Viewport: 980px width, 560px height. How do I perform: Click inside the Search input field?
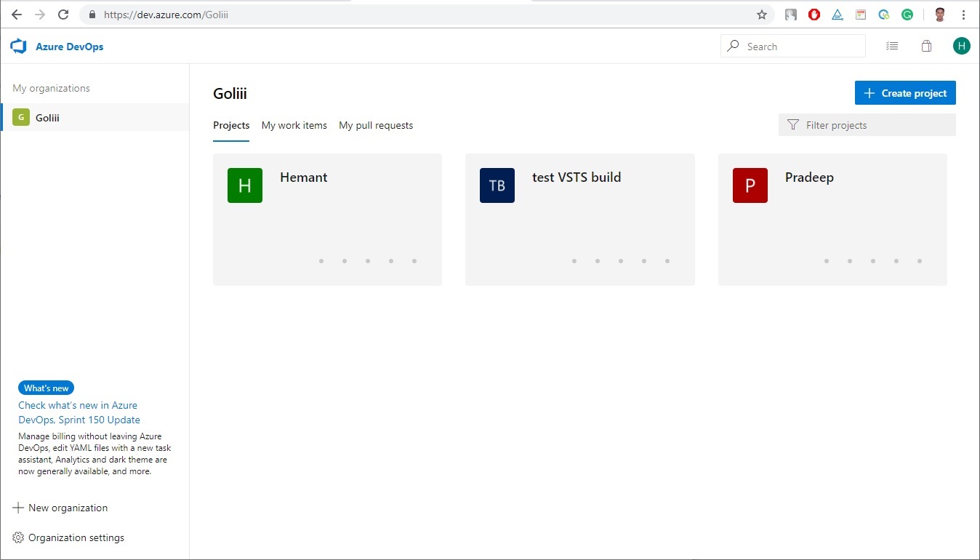pos(793,46)
